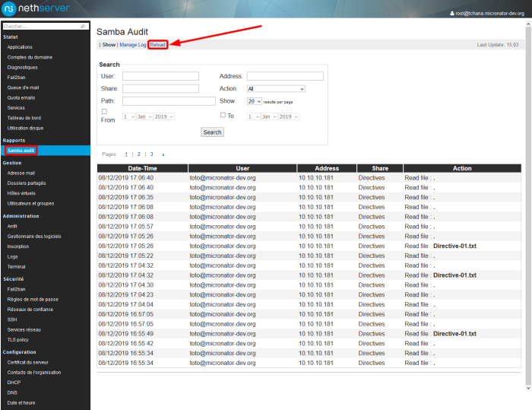Open Contacts de l'organisation in sidebar
Image resolution: width=532 pixels, height=410 pixels.
tap(34, 372)
